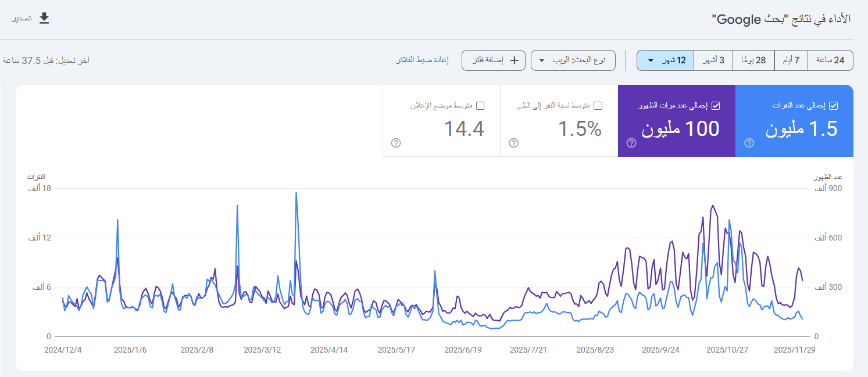Uncheck the total impressions checkbox
The height and width of the screenshot is (377, 868).
716,106
